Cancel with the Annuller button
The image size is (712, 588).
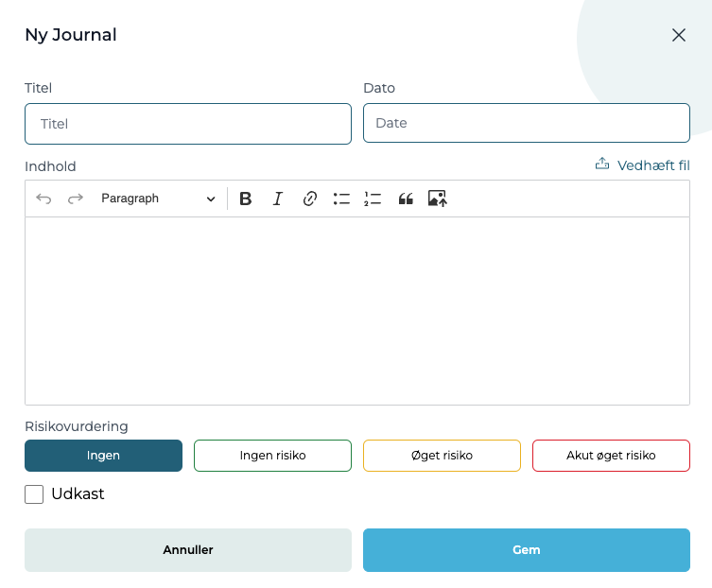click(188, 550)
